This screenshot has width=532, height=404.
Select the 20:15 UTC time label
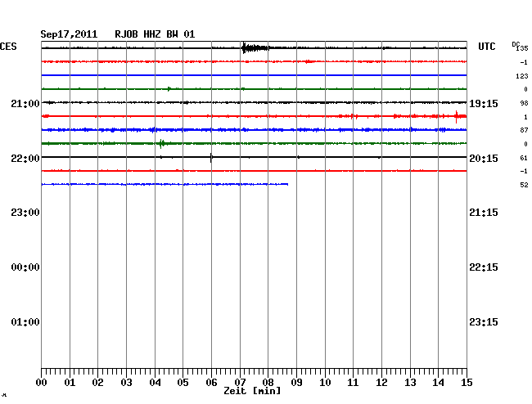pyautogui.click(x=484, y=159)
